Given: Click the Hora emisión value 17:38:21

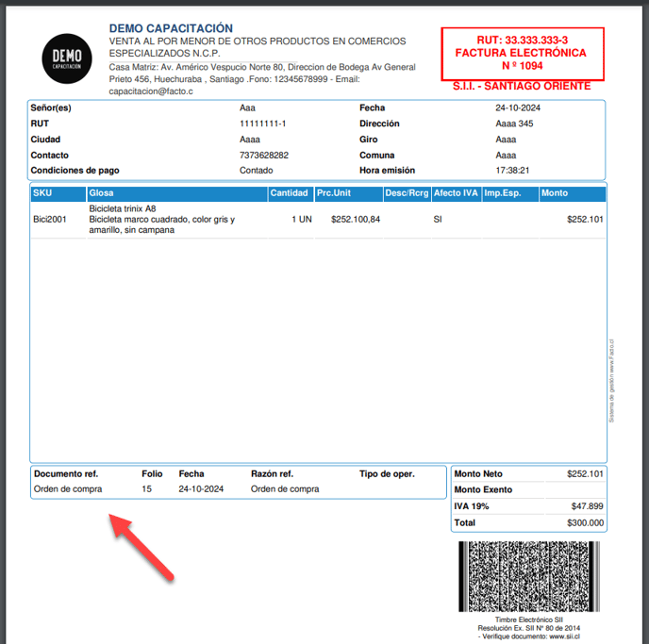Looking at the screenshot, I should tap(512, 171).
